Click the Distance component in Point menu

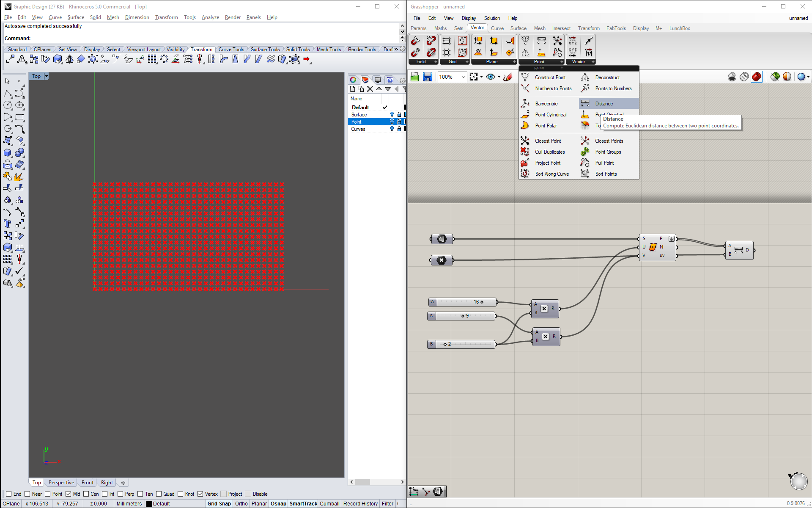tap(609, 104)
